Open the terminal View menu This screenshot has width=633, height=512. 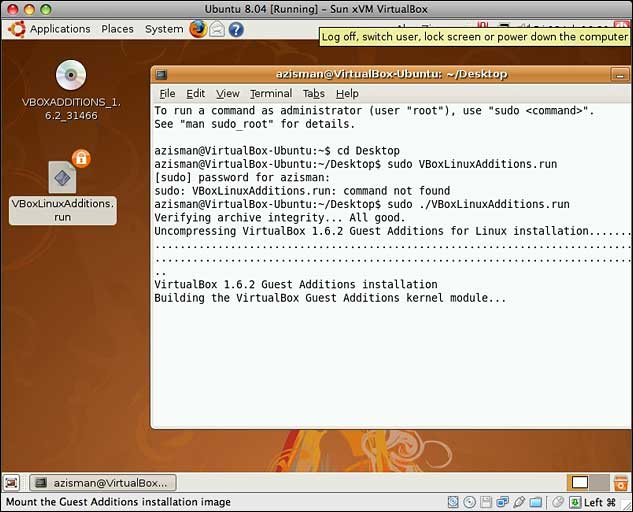[228, 94]
